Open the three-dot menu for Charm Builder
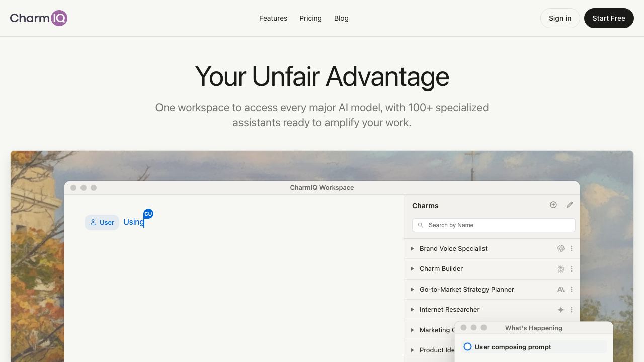The width and height of the screenshot is (644, 362). pyautogui.click(x=572, y=269)
